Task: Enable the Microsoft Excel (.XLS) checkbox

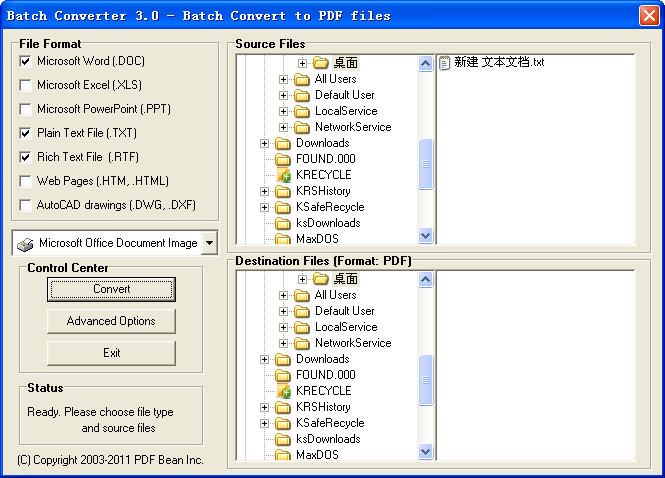Action: click(x=25, y=85)
